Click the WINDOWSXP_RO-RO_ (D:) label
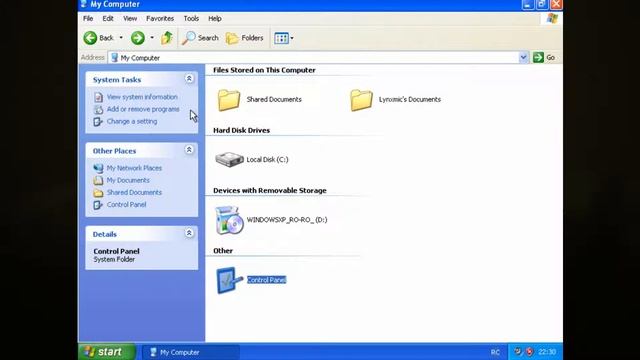The height and width of the screenshot is (360, 640). (287, 220)
